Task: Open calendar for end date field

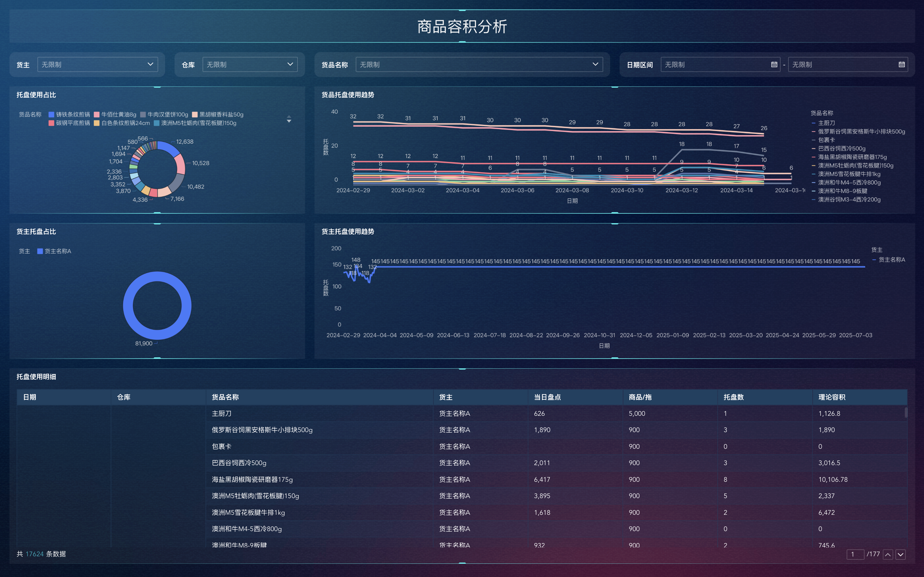Action: (x=901, y=64)
